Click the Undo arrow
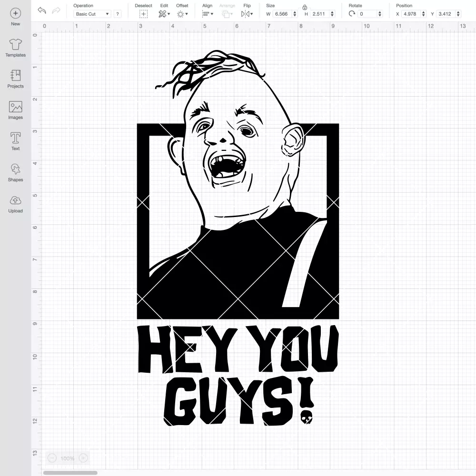This screenshot has width=476, height=476. [x=42, y=10]
